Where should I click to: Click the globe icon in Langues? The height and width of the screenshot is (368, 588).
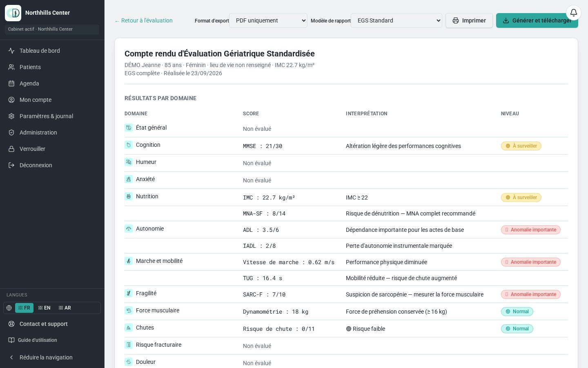(x=9, y=308)
